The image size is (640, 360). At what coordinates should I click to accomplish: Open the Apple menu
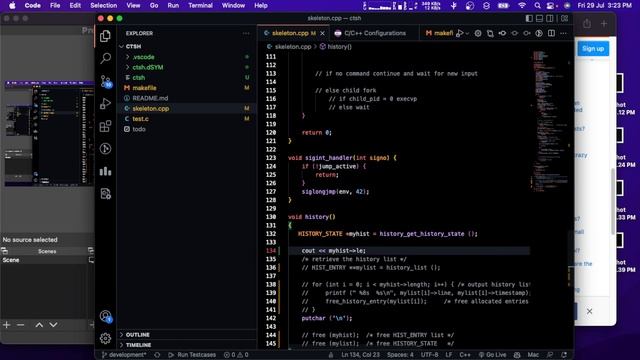12,5
